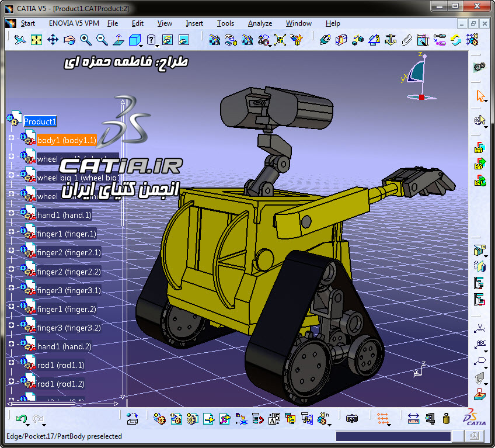Open the Start menu

point(28,23)
